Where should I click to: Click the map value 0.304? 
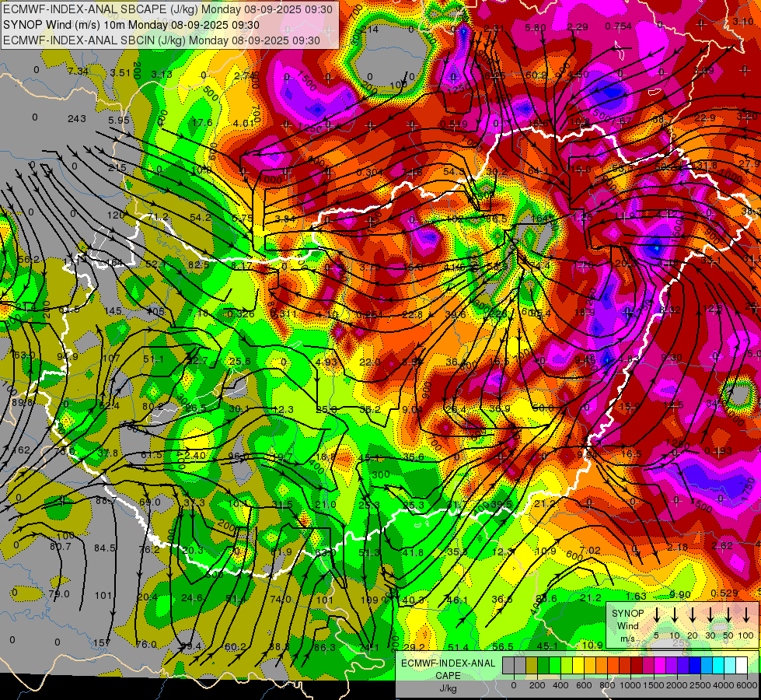(x=370, y=173)
